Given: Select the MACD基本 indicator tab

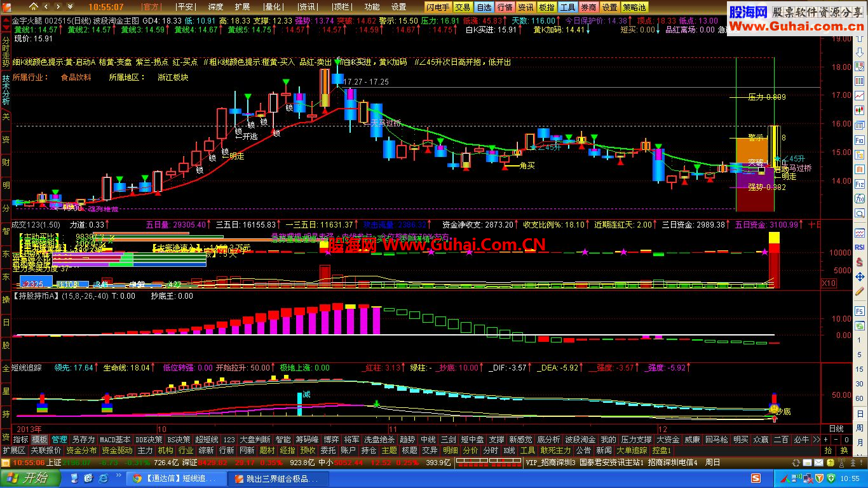Looking at the screenshot, I should tap(115, 439).
